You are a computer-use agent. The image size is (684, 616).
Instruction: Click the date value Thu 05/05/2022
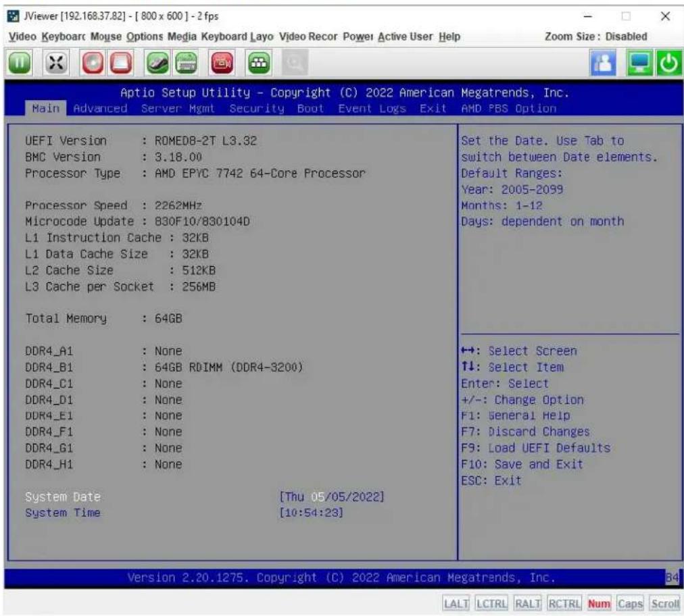332,496
